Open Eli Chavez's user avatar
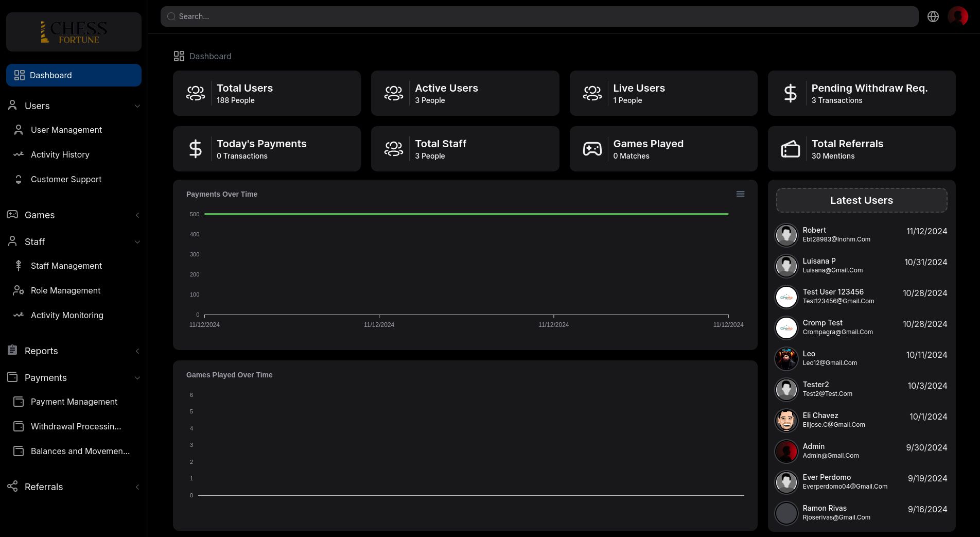 click(786, 420)
